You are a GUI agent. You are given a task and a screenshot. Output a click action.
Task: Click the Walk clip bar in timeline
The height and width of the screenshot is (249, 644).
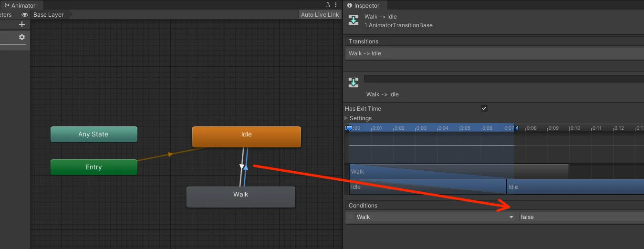click(x=459, y=171)
